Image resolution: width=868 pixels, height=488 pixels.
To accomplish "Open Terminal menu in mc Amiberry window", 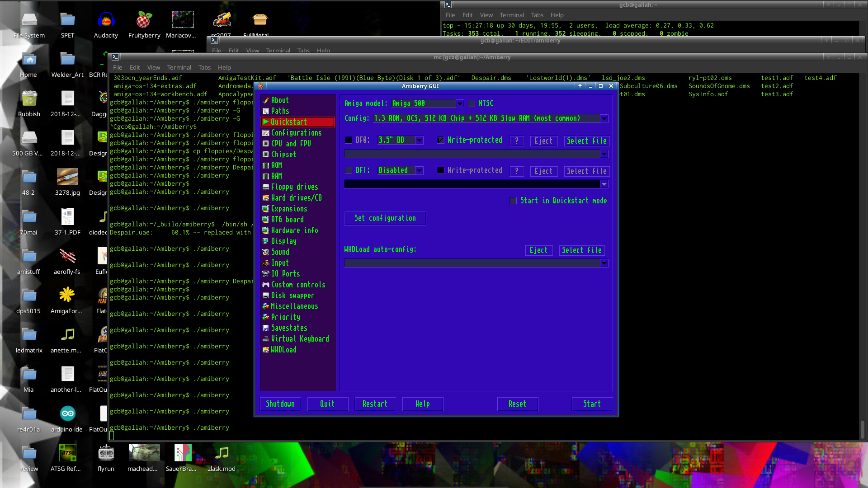I will tap(179, 67).
